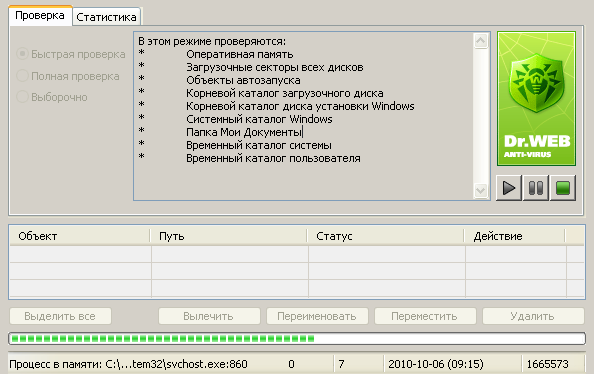Image resolution: width=594 pixels, height=374 pixels.
Task: Click the line 'Оперативная память'
Action: pos(239,55)
